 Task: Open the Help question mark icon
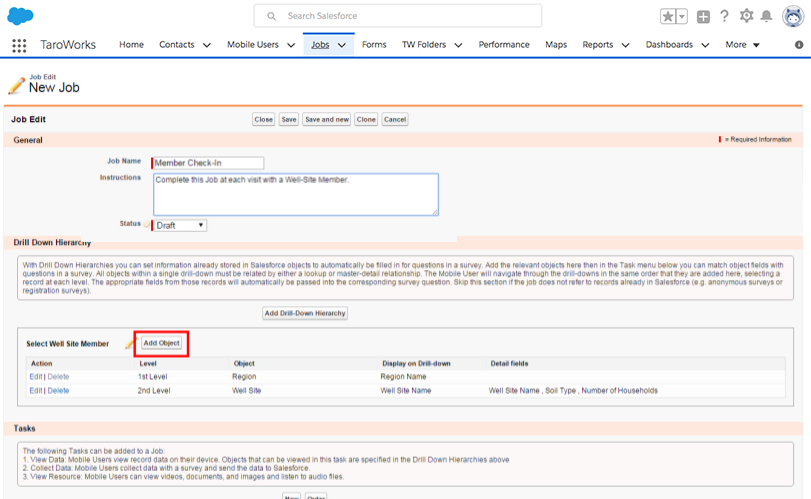(x=725, y=16)
